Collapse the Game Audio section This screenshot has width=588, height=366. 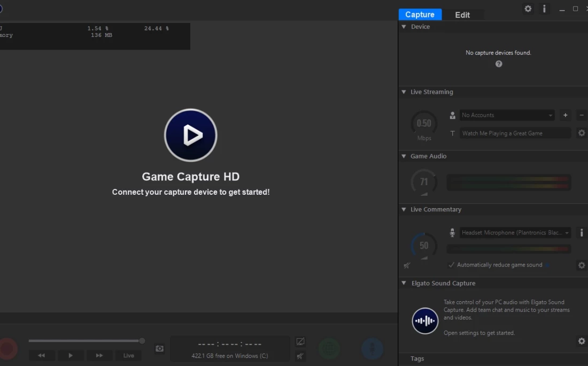coord(404,156)
